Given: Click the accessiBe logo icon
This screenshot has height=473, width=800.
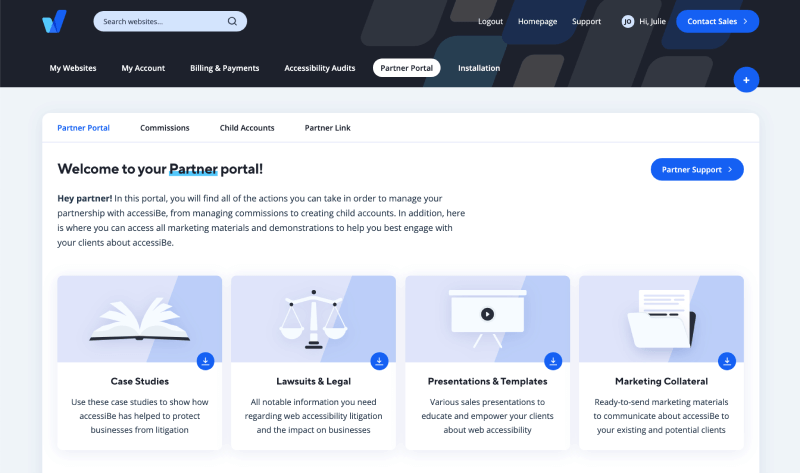Looking at the screenshot, I should (x=54, y=21).
